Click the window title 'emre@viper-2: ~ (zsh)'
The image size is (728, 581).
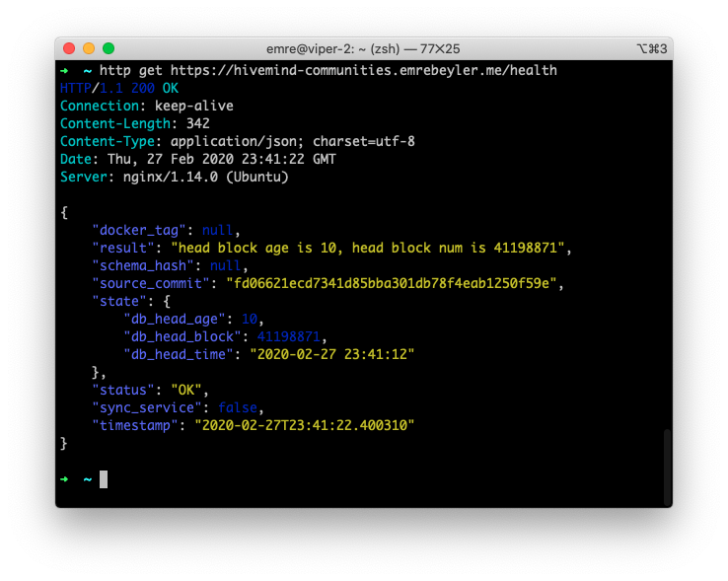point(332,48)
